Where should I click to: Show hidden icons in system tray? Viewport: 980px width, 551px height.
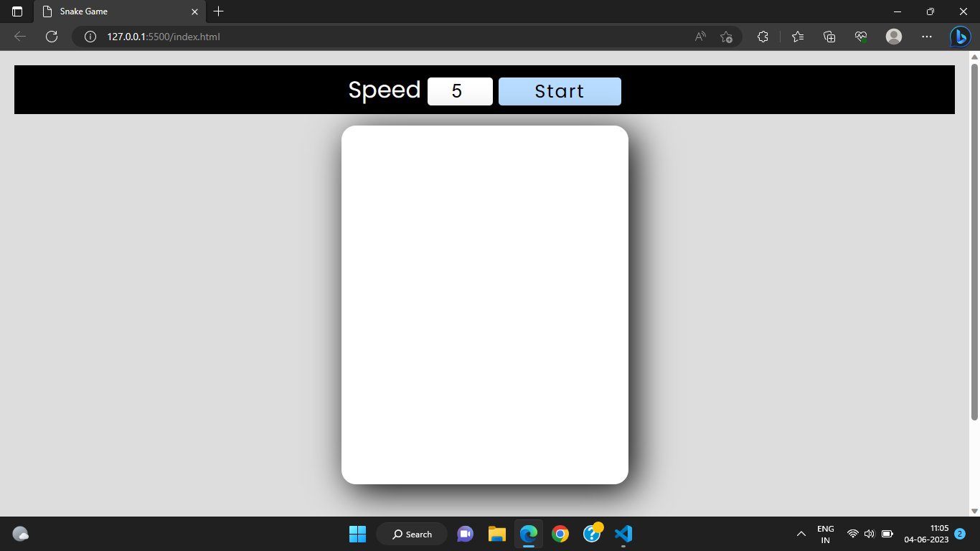tap(801, 534)
